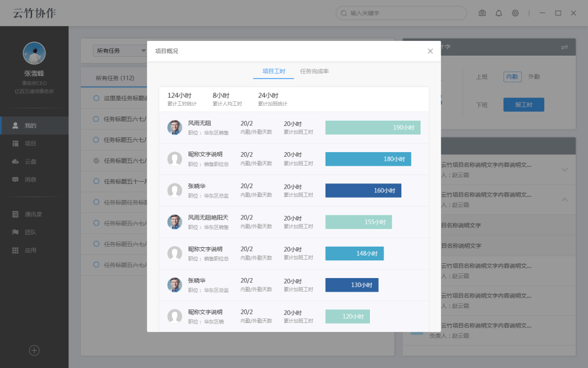Close the 项目概况 dialog
The height and width of the screenshot is (368, 588).
click(x=430, y=51)
